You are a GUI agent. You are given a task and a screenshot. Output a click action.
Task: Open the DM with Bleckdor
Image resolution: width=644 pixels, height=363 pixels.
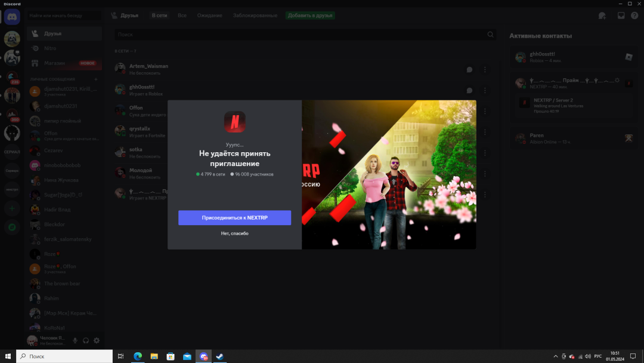pos(64,224)
